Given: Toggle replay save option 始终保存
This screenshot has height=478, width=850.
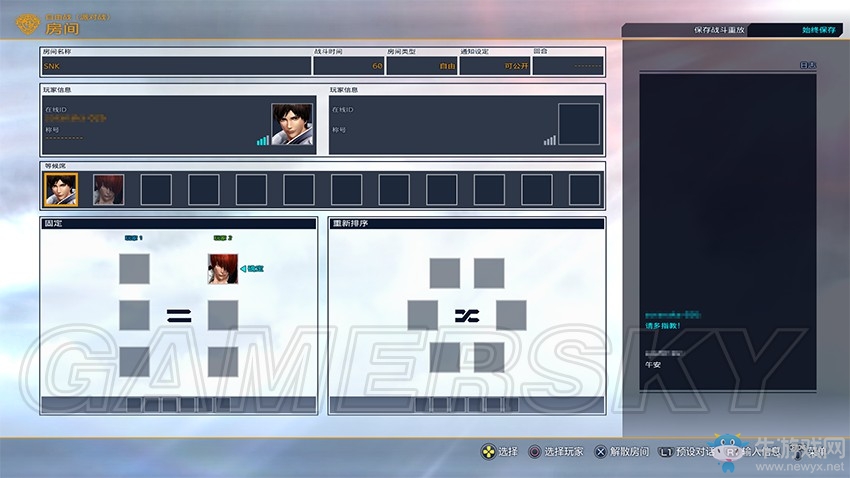Looking at the screenshot, I should pos(819,30).
